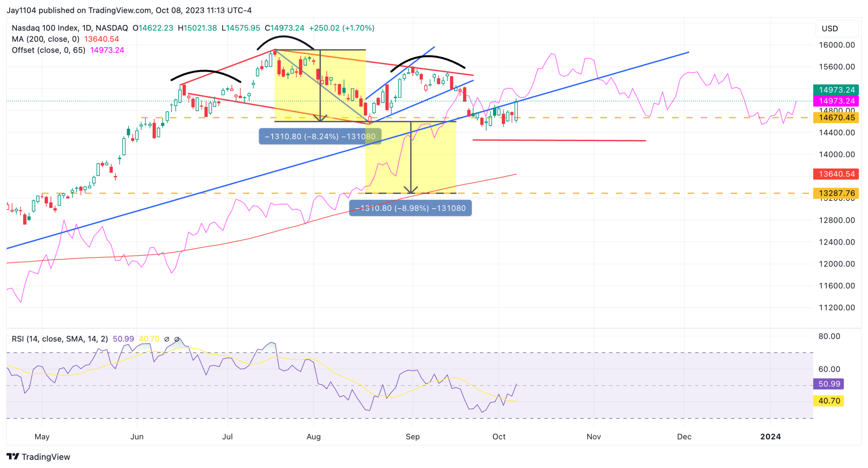Click the 13640.54 value in MA legend
The image size is (868, 468).
click(x=101, y=39)
